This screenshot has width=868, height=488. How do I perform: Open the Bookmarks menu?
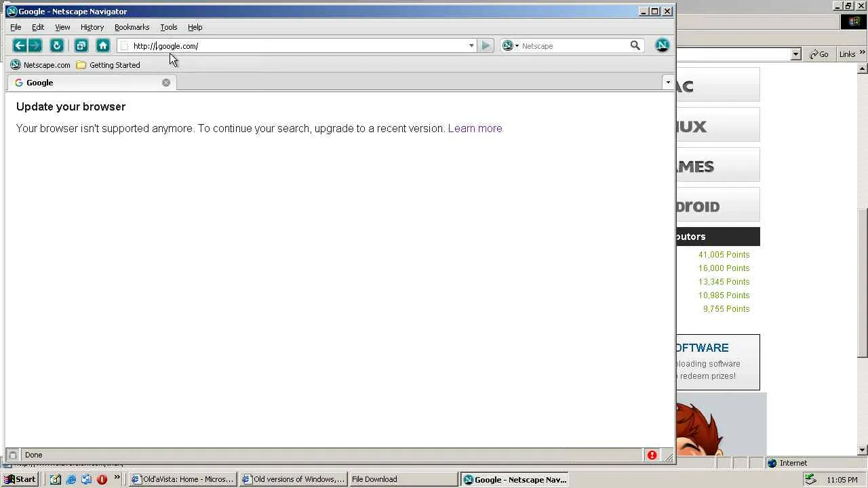[x=132, y=27]
